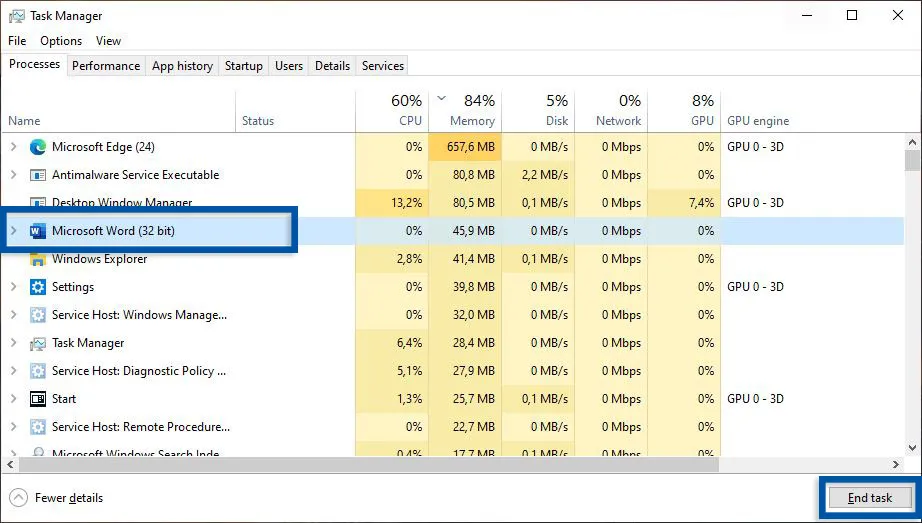
Task: Expand Service Host: Windows Manage... entry
Action: tap(14, 315)
